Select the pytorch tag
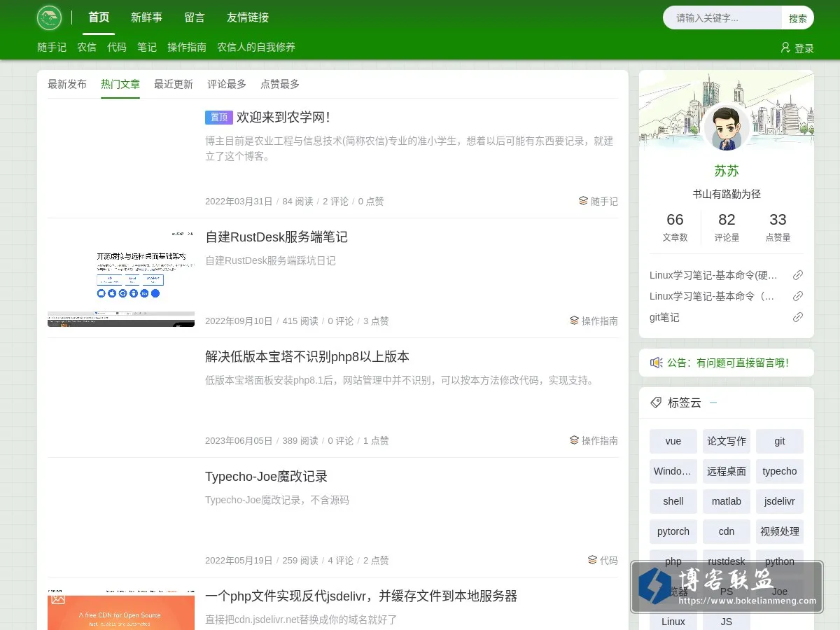Screen dimensions: 840x630 click(x=673, y=531)
